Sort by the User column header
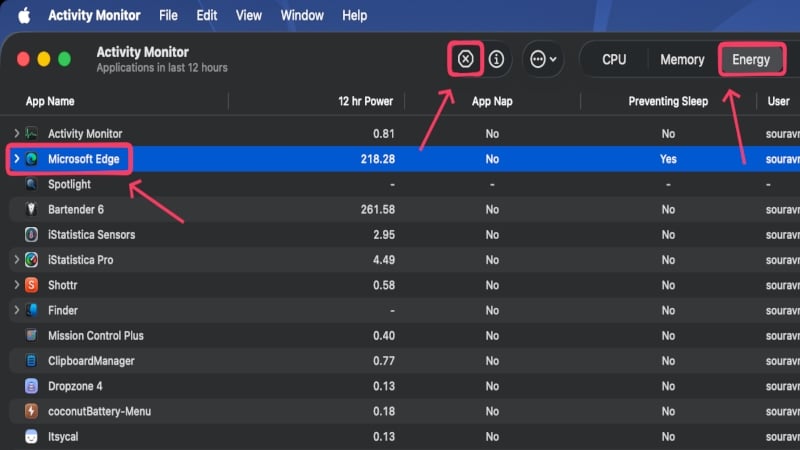Screen dimensions: 800x450 [779, 101]
